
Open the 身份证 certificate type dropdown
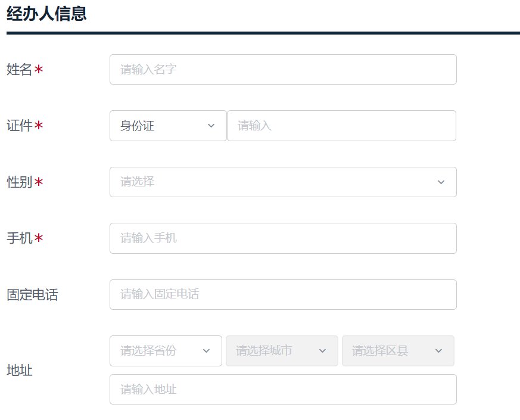tap(161, 126)
